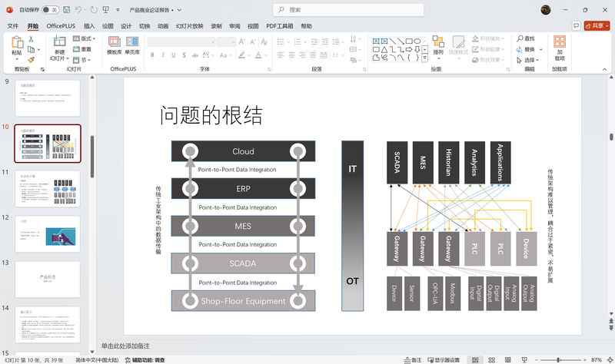Click in the 搜索 search box
Image resolution: width=615 pixels, height=364 pixels.
pyautogui.click(x=348, y=10)
